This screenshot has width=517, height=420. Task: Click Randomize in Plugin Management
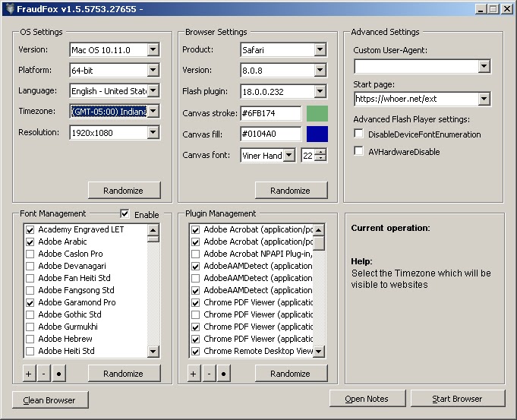pos(291,374)
